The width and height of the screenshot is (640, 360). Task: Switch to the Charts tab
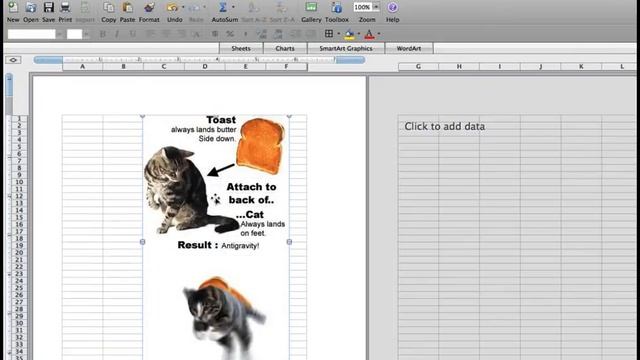coord(285,48)
